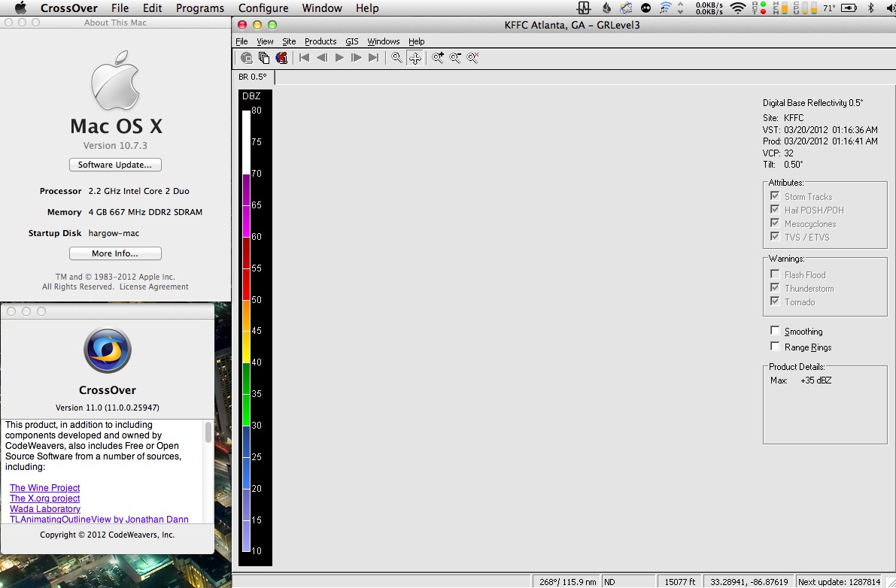This screenshot has height=588, width=896.
Task: Skip to the last animation frame
Action: pyautogui.click(x=373, y=58)
